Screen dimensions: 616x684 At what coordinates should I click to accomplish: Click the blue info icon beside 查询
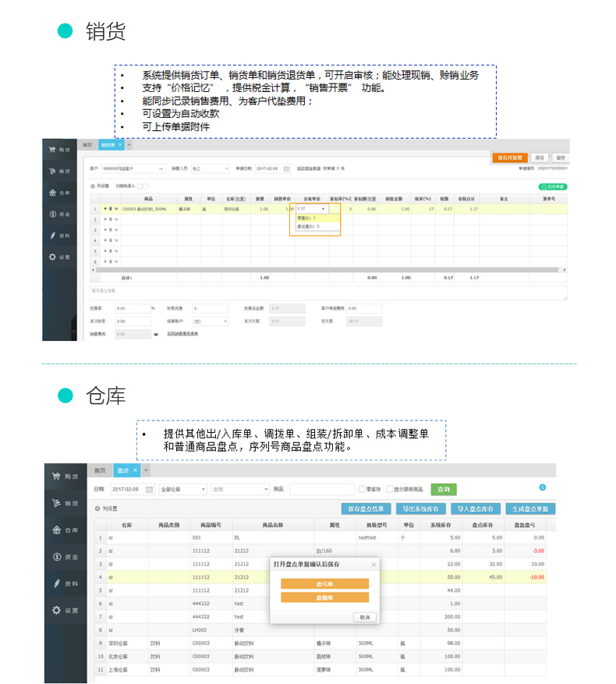tap(543, 487)
